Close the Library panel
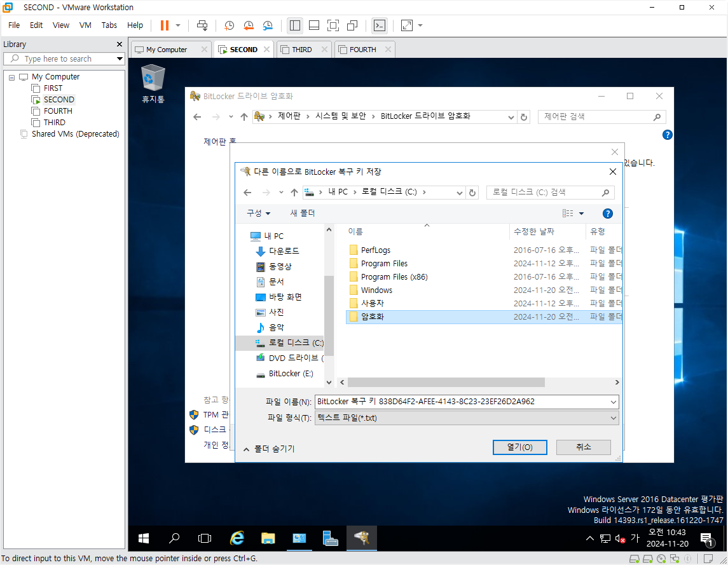This screenshot has height=565, width=728. click(120, 44)
